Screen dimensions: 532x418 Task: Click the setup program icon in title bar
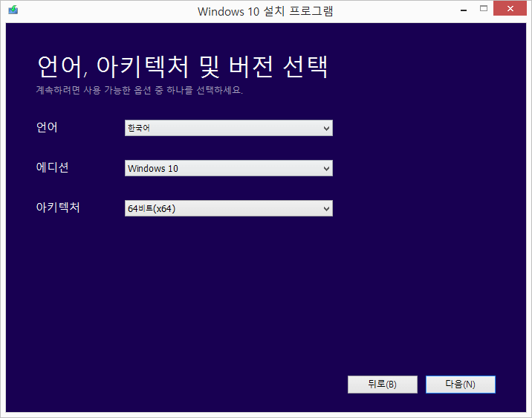click(x=13, y=10)
